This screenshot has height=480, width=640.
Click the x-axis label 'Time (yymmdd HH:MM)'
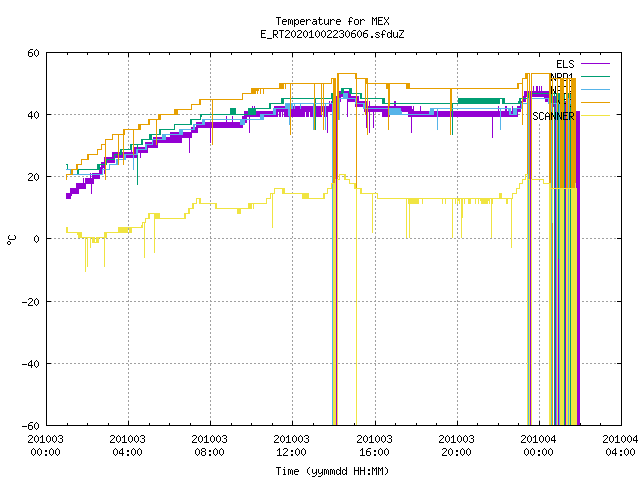point(332,471)
